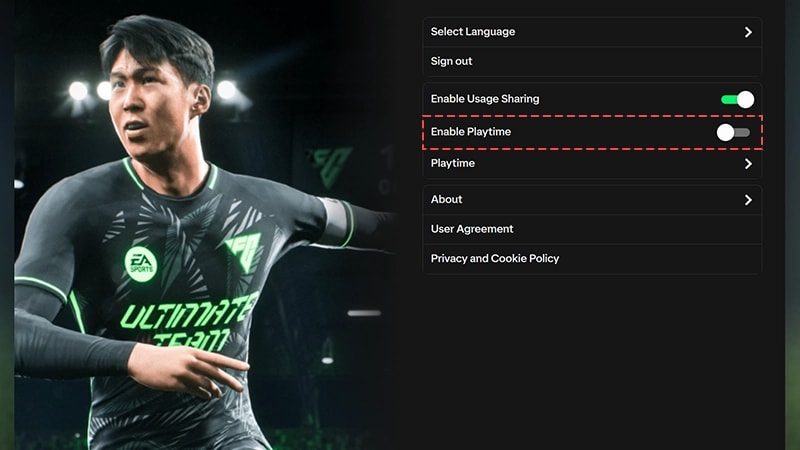Click the Enable Usage Sharing label text
This screenshot has height=450, width=800.
485,99
